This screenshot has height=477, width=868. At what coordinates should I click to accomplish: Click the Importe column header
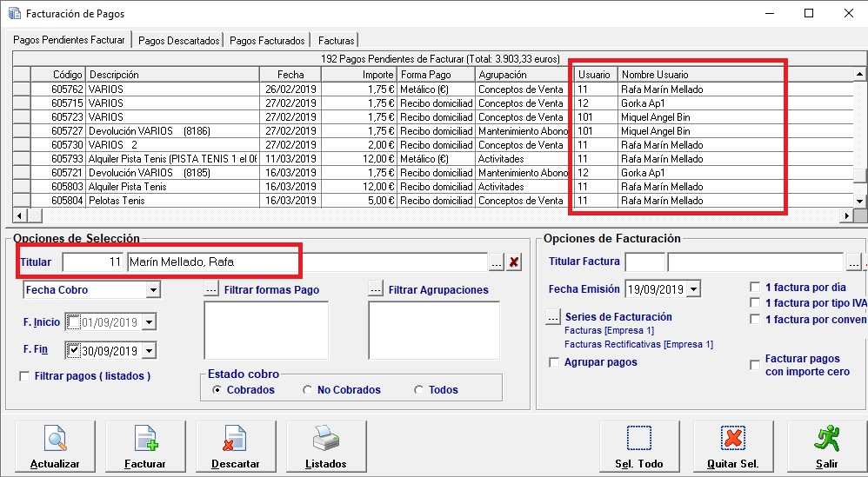click(359, 75)
